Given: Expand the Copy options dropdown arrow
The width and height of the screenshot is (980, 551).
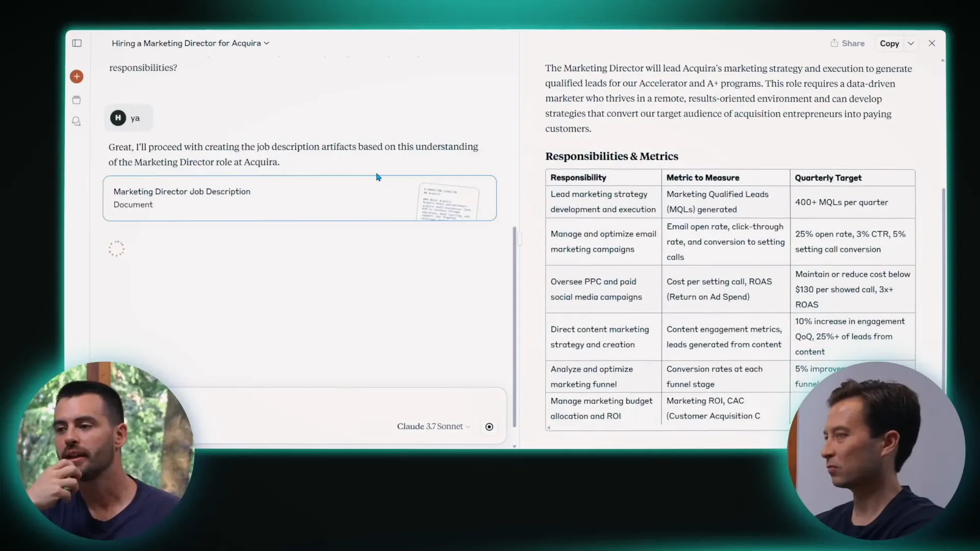Looking at the screenshot, I should (x=911, y=44).
